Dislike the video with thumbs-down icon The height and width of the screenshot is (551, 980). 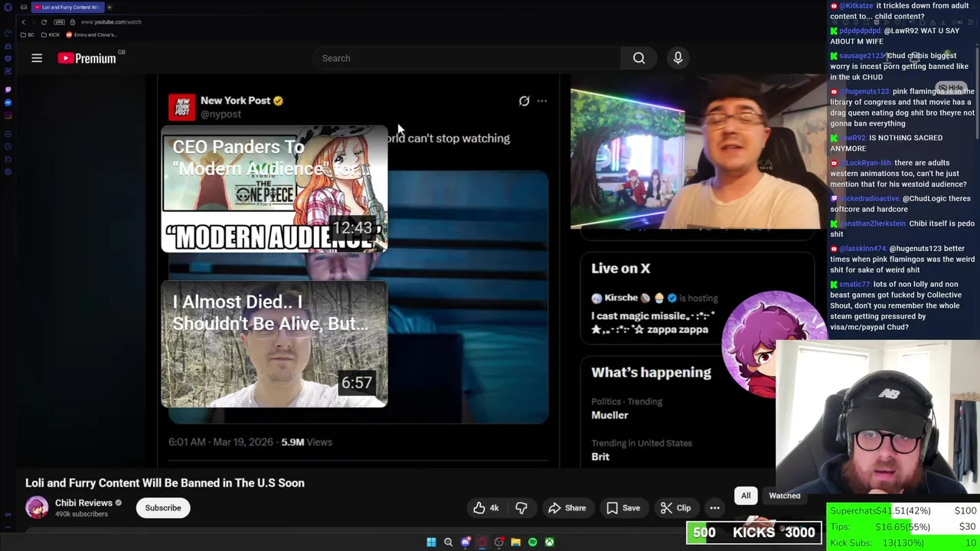(x=521, y=507)
